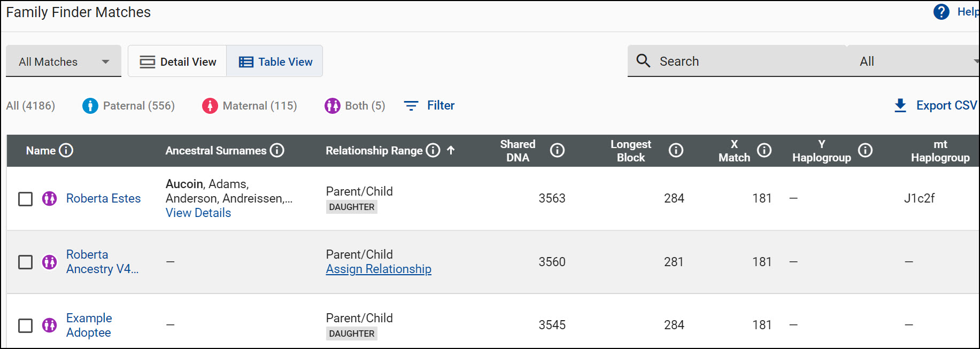
Task: Open View Details for Roberta Estes
Action: point(198,212)
